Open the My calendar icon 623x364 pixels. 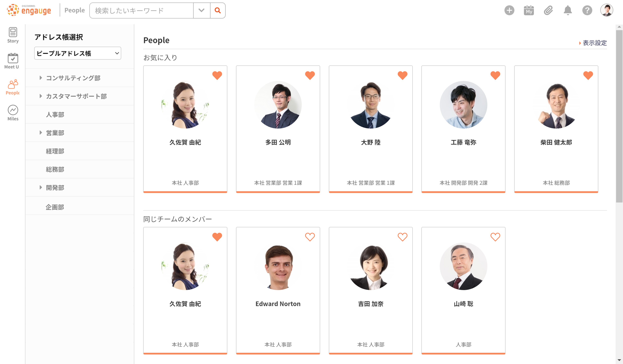pos(529,10)
